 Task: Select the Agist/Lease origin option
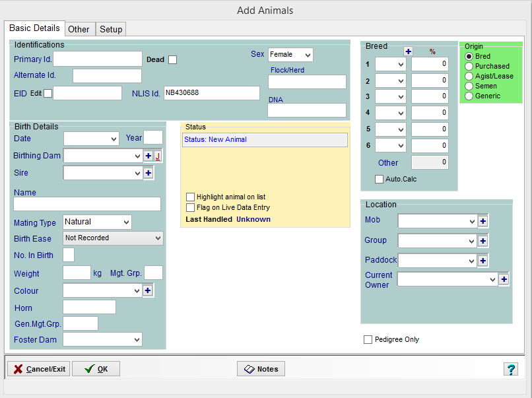click(x=469, y=77)
